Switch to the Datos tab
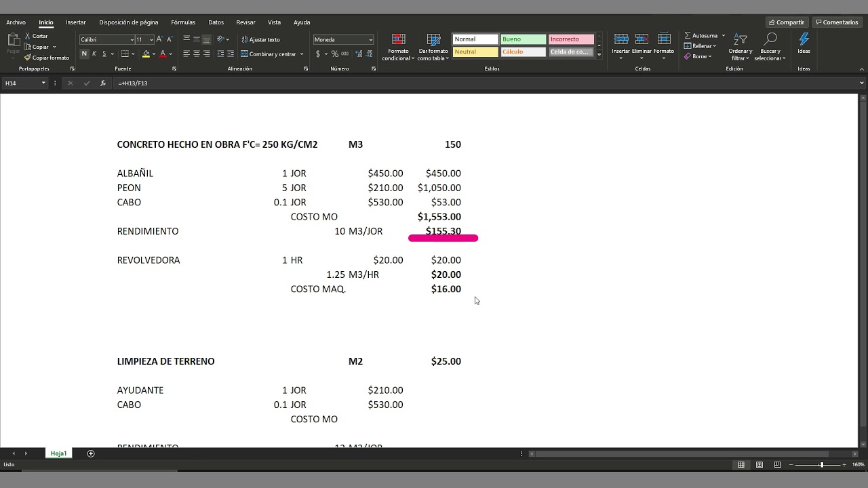 click(216, 22)
